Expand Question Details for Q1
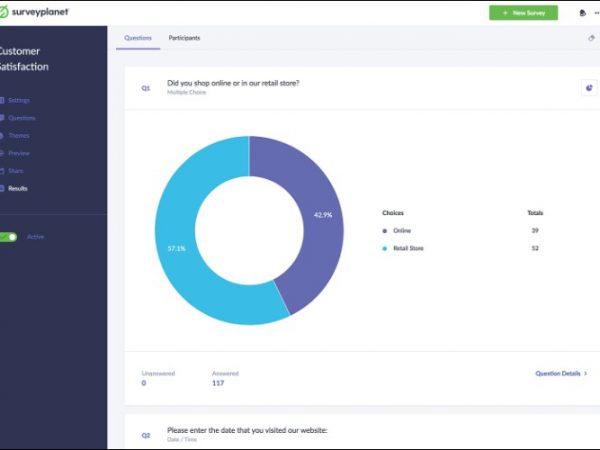The height and width of the screenshot is (450, 600). (x=560, y=373)
